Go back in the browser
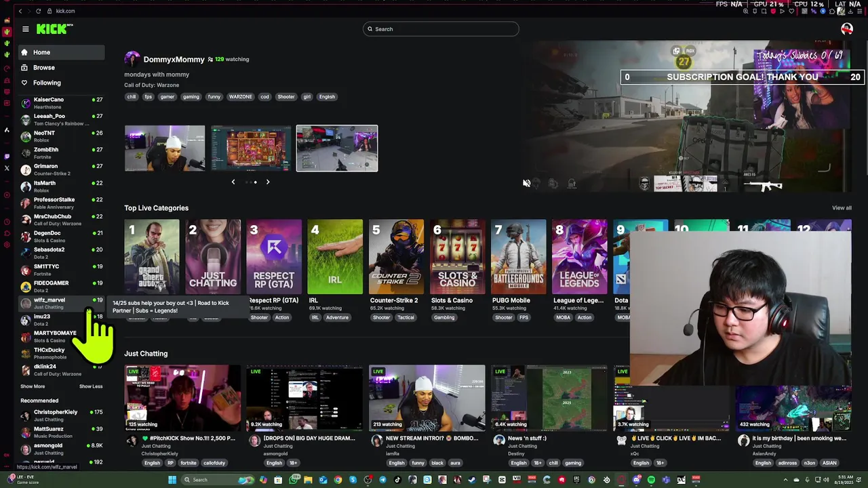The height and width of the screenshot is (488, 868). (x=20, y=11)
